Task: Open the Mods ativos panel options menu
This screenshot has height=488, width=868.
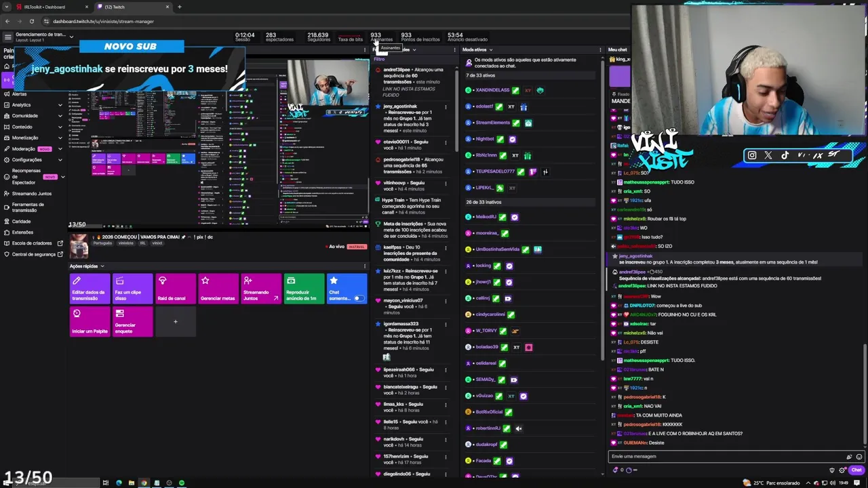Action: coord(600,49)
